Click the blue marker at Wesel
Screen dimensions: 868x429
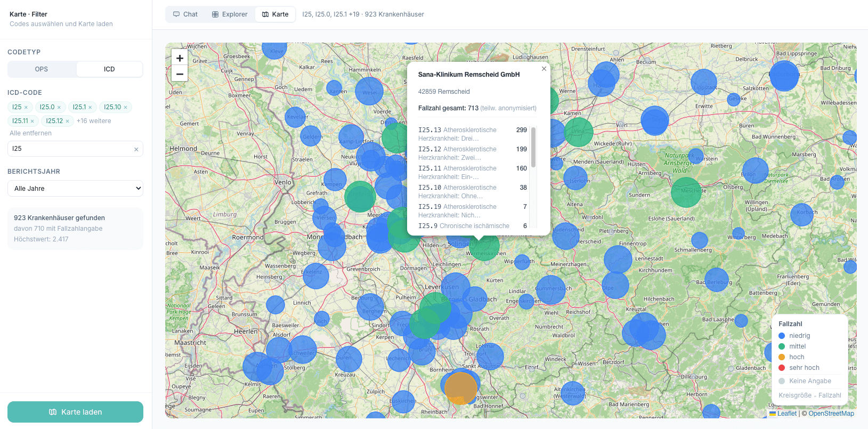369,91
